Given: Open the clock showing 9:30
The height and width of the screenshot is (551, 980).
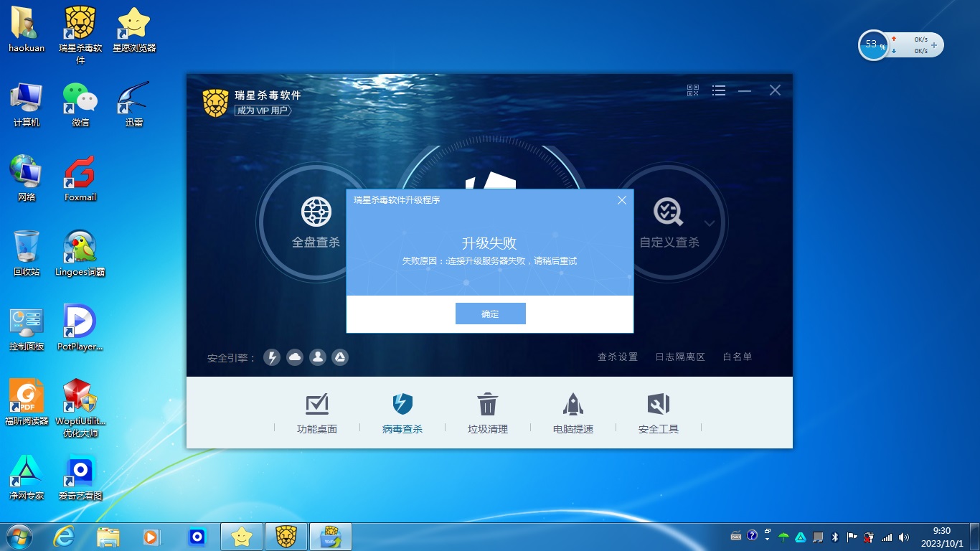Looking at the screenshot, I should point(942,537).
